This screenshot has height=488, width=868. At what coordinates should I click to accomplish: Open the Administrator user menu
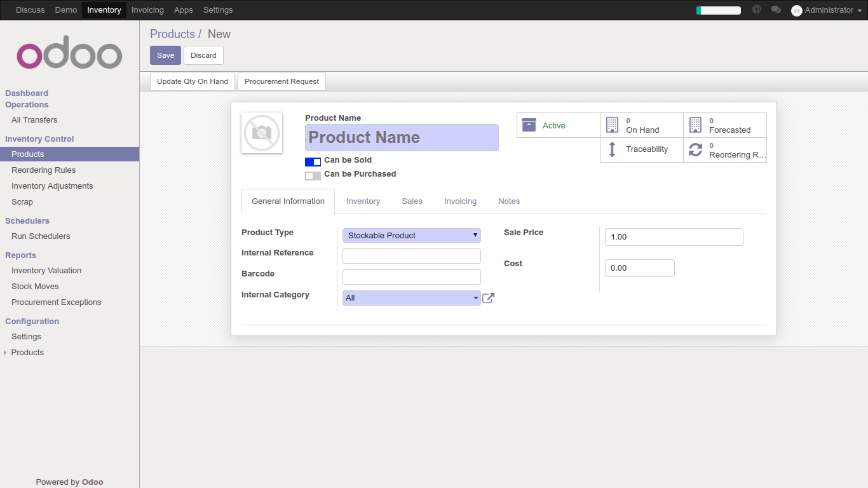click(x=824, y=10)
